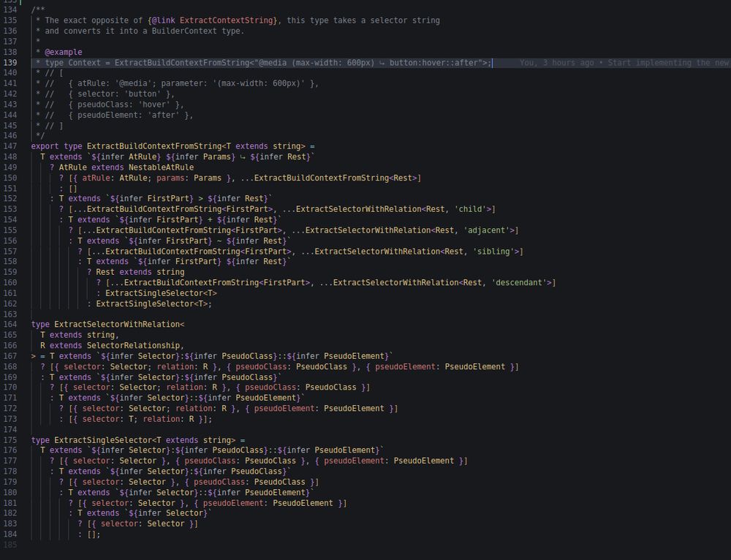Click ExtractSingleSelector<T> on line 161

[x=161, y=293]
